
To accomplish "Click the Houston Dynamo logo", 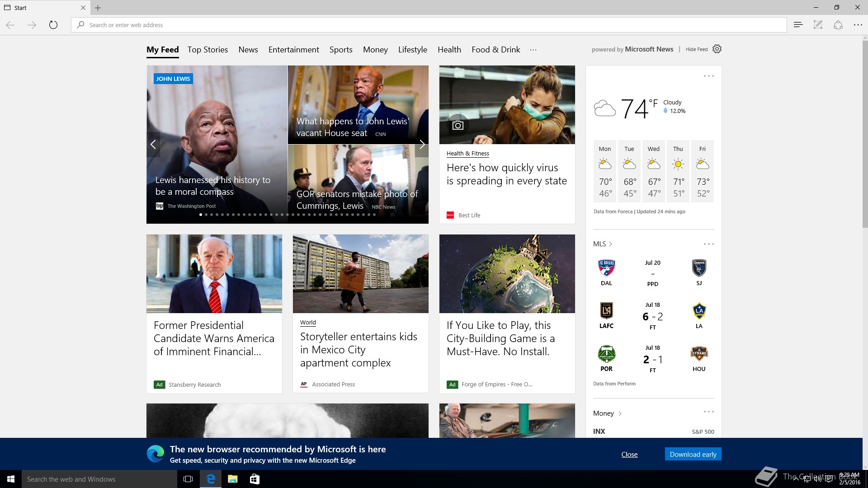I will (699, 354).
